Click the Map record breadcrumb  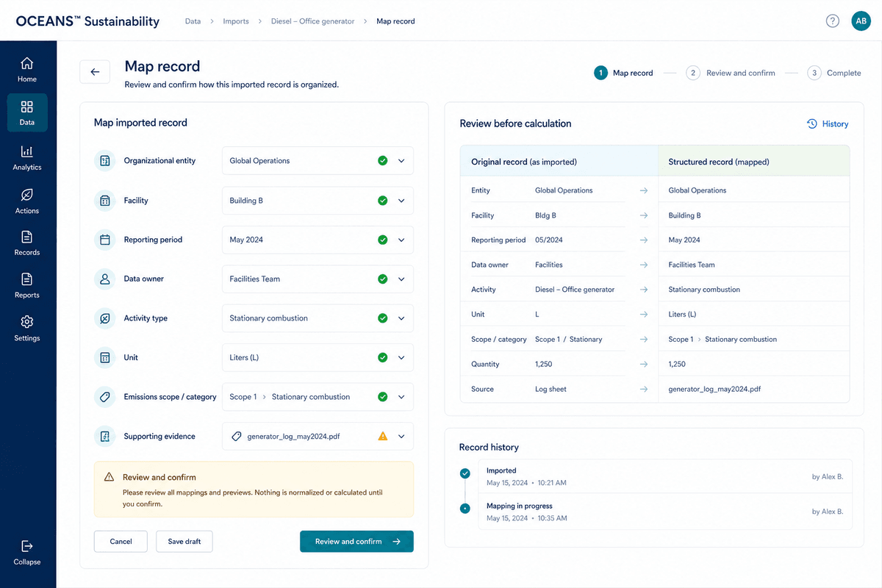[395, 21]
